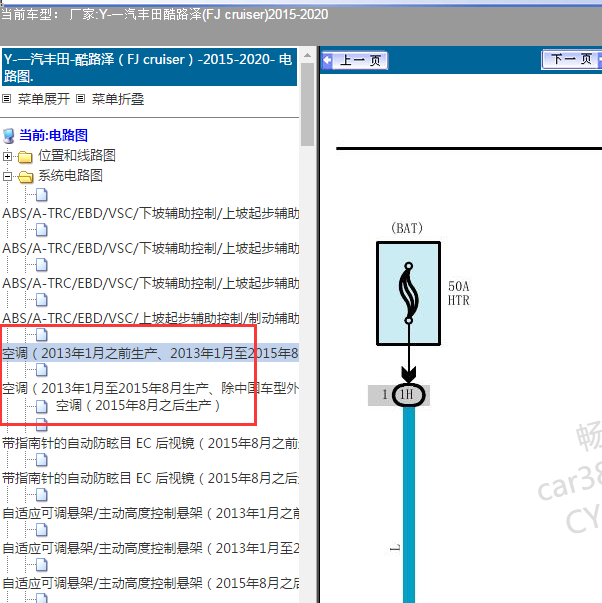
Task: Open 带指南针的自动防眩目 EC 后视镜 2015年8月之后 entry
Action: (150, 478)
